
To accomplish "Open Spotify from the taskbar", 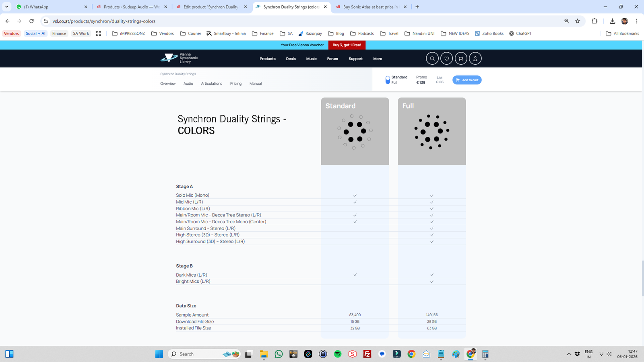I will (x=338, y=354).
